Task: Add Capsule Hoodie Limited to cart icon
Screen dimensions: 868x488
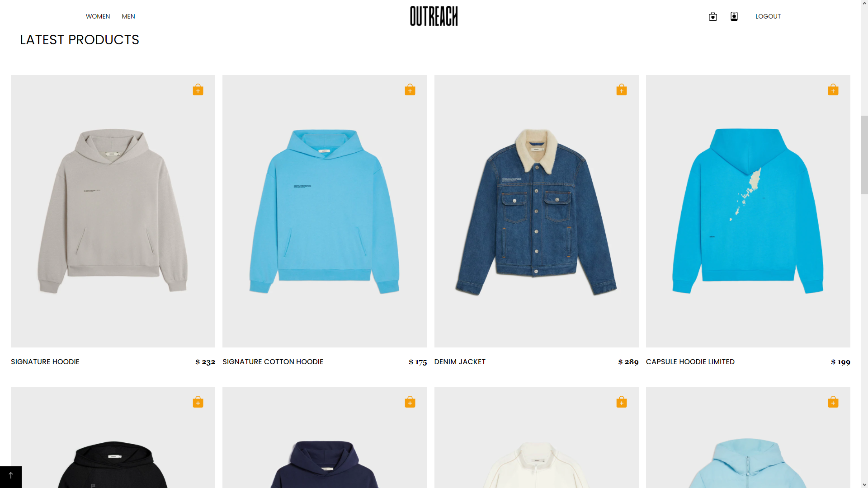Action: click(x=833, y=89)
